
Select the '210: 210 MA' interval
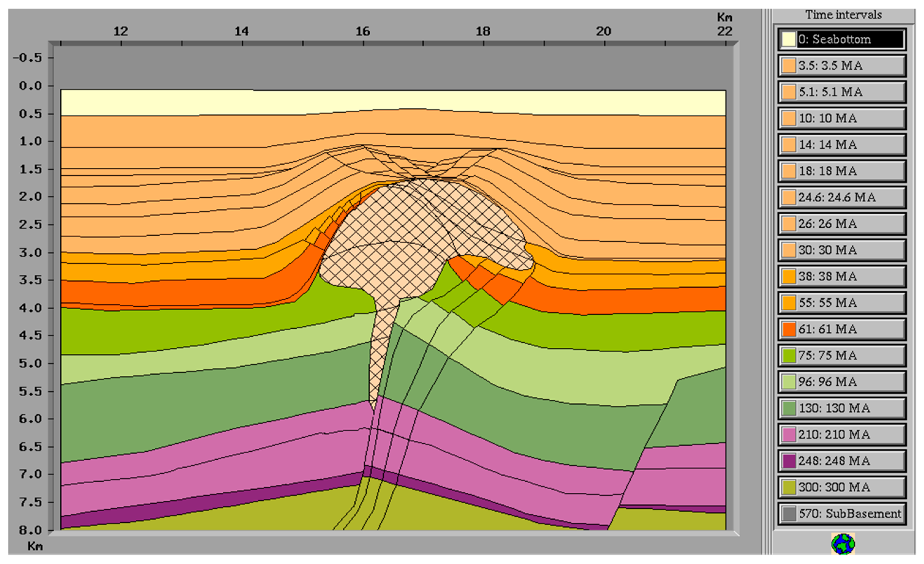coord(842,435)
